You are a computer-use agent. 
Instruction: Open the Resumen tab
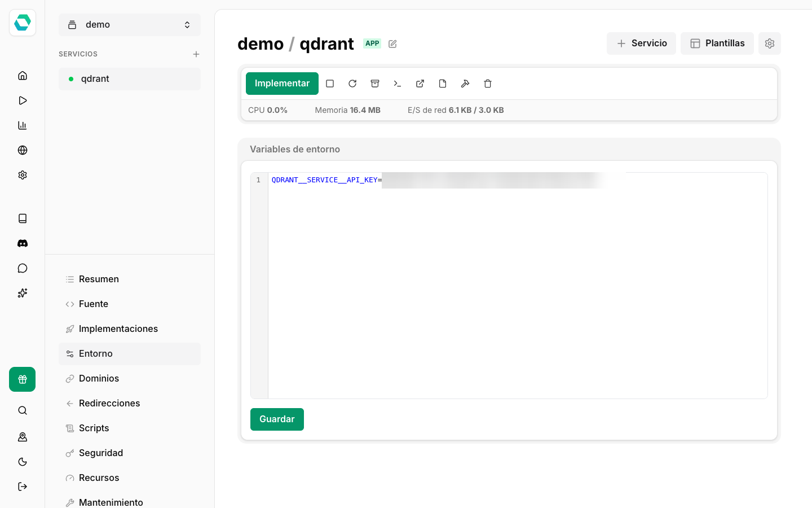(x=130, y=279)
